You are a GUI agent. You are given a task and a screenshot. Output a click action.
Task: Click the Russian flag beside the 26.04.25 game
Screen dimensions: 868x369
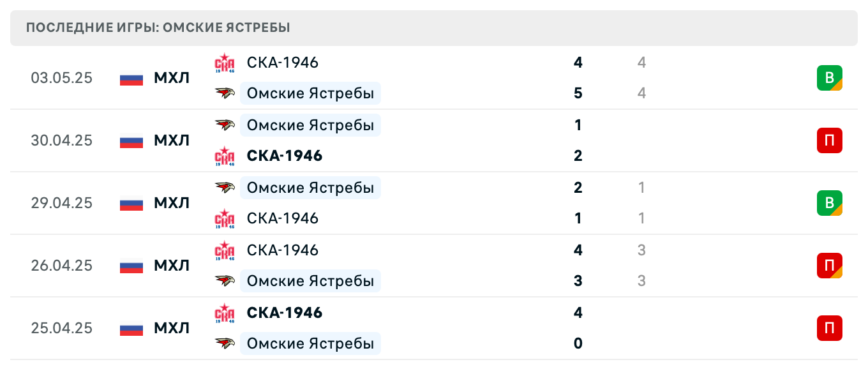pos(130,266)
